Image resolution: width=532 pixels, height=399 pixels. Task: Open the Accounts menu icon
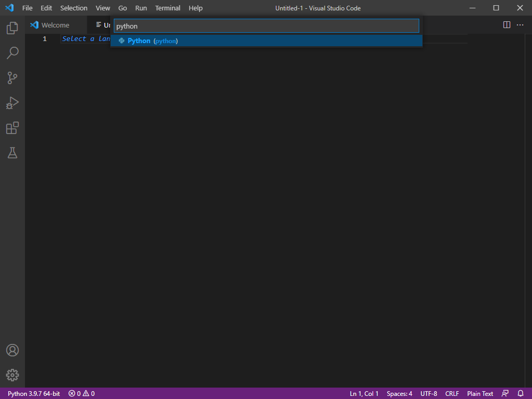click(x=12, y=350)
